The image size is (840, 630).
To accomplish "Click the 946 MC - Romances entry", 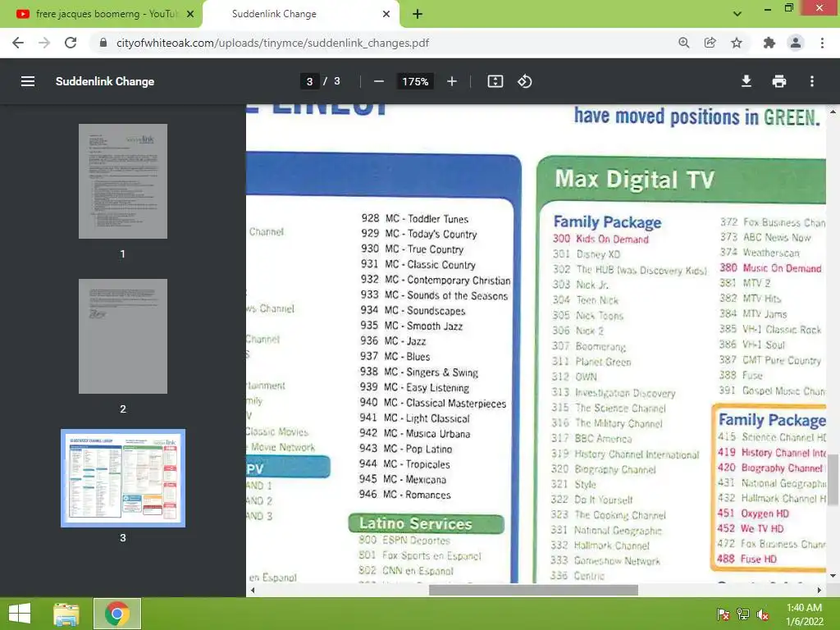I will pos(404,495).
